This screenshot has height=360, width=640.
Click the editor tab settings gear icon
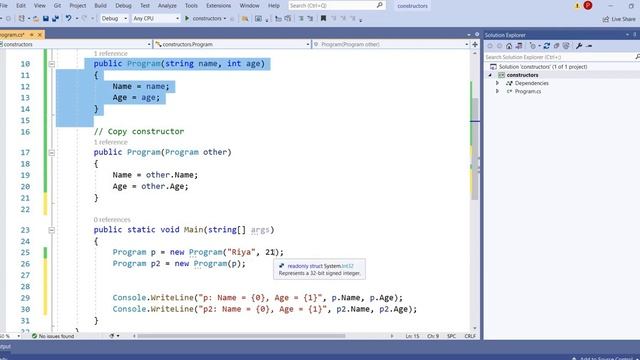(477, 35)
